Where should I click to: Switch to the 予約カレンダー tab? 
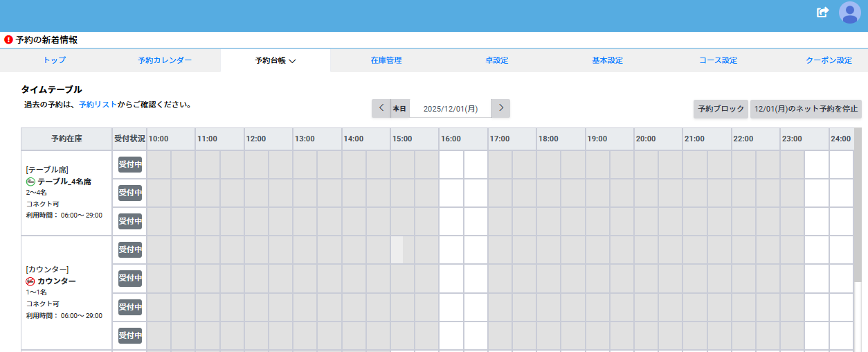165,60
